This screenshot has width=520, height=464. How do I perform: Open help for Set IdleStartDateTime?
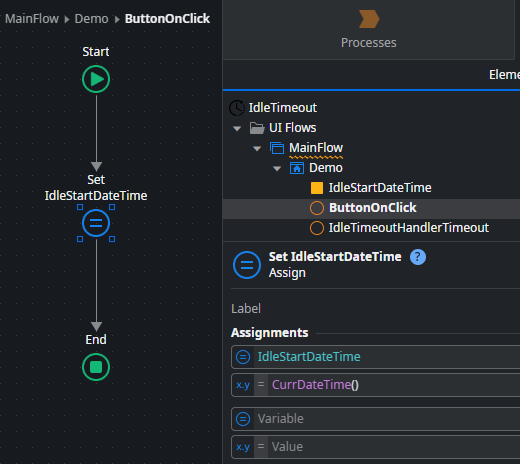pos(418,257)
